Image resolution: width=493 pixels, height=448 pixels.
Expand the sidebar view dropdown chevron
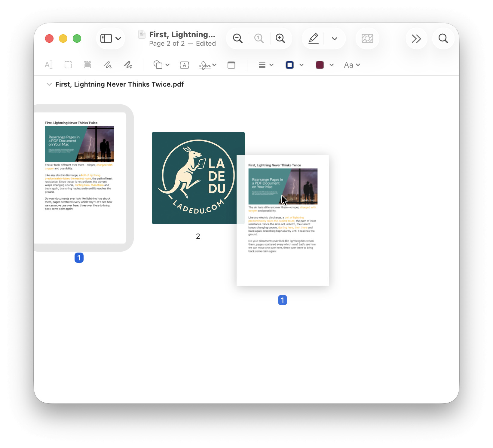(x=118, y=38)
